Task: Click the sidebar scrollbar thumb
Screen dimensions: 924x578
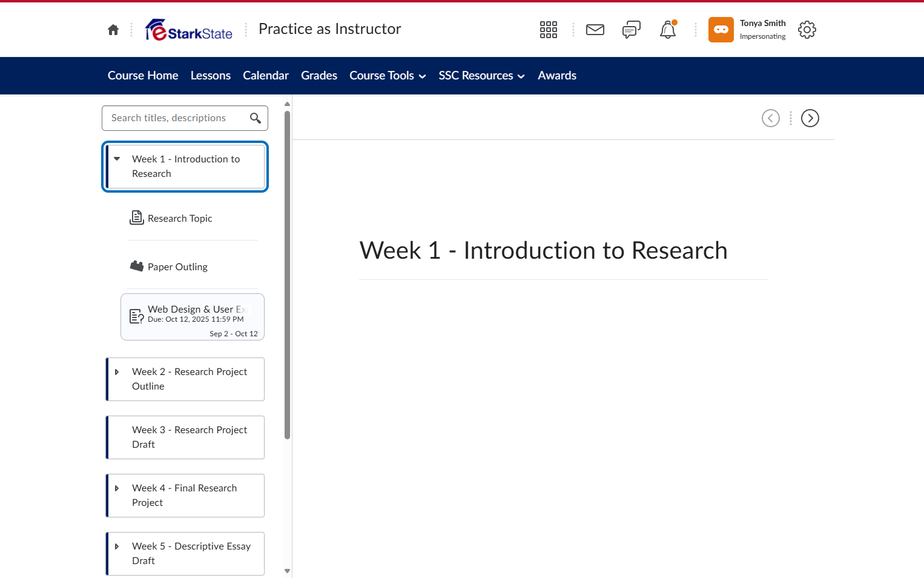Action: (287, 274)
